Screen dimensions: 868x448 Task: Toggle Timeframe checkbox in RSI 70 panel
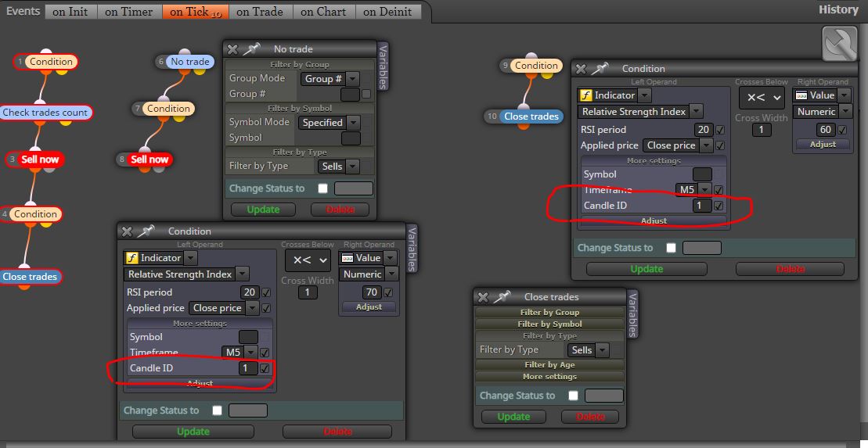pos(265,353)
